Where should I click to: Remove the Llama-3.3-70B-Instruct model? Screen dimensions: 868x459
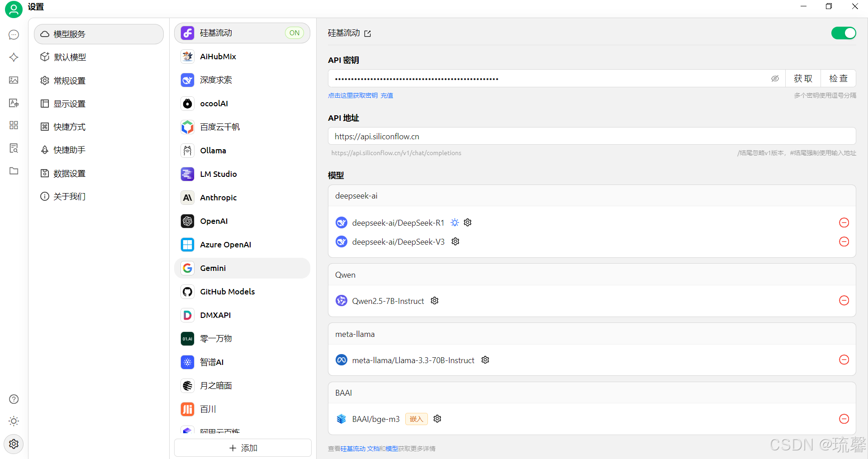[x=844, y=360]
